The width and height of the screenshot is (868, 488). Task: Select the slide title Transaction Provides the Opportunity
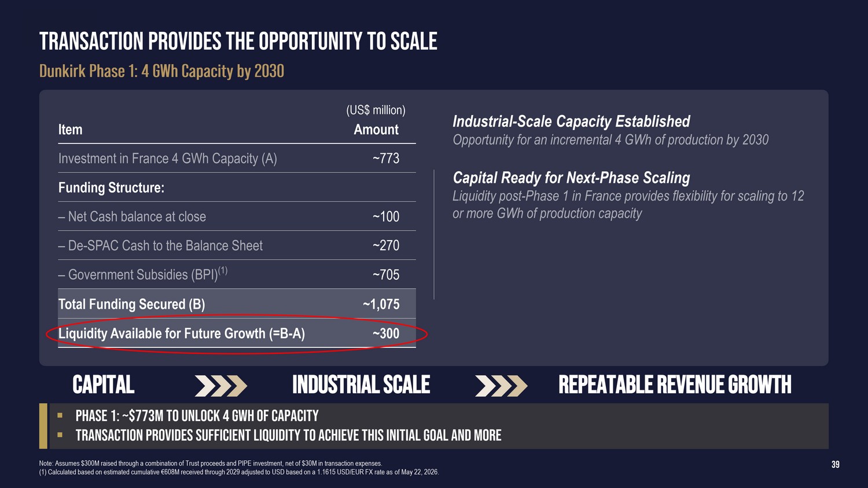tap(238, 42)
